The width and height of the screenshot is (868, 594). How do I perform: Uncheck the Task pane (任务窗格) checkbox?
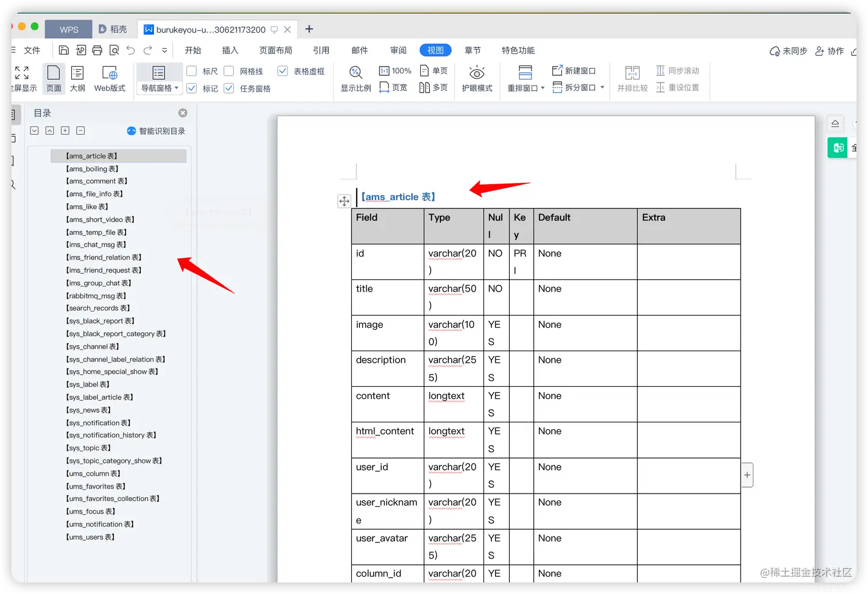228,88
